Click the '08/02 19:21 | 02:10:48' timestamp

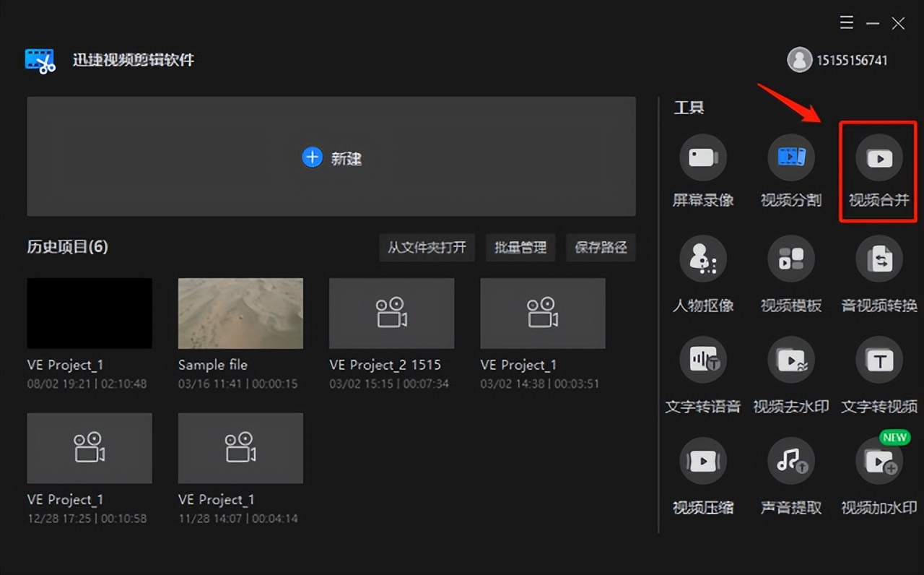(87, 384)
